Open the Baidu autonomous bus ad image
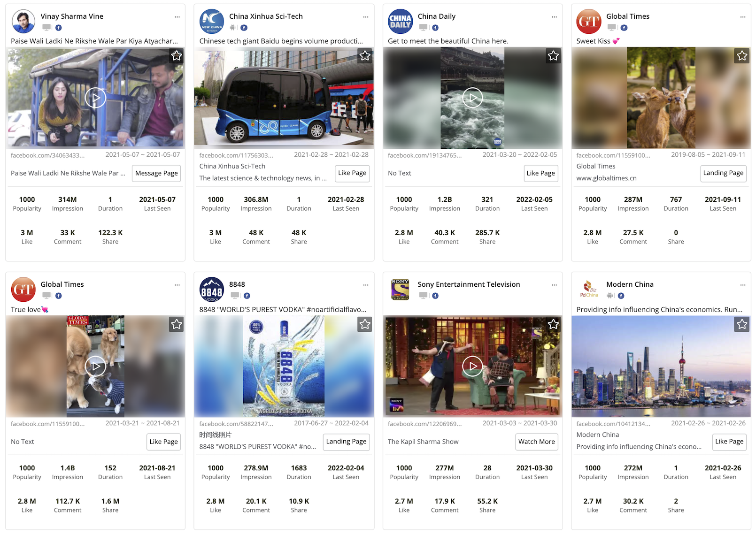Image resolution: width=756 pixels, height=535 pixels. point(284,98)
